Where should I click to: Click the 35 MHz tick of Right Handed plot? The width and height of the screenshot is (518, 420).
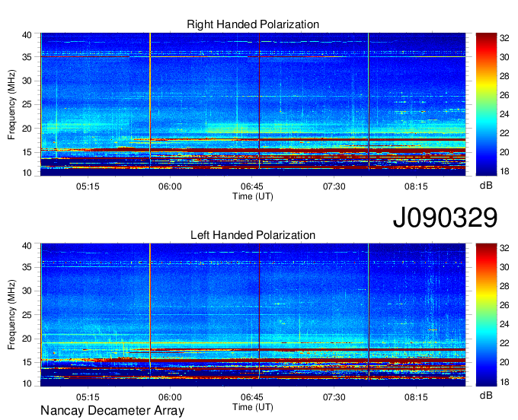[x=27, y=57]
